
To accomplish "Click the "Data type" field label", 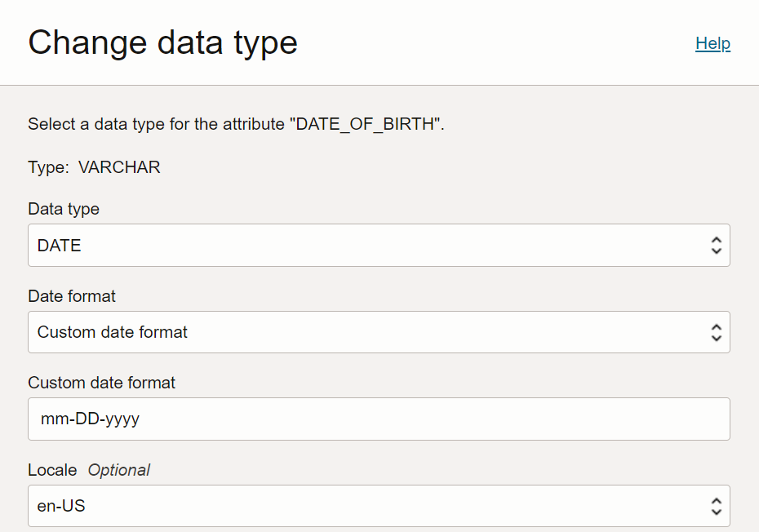I will point(64,209).
